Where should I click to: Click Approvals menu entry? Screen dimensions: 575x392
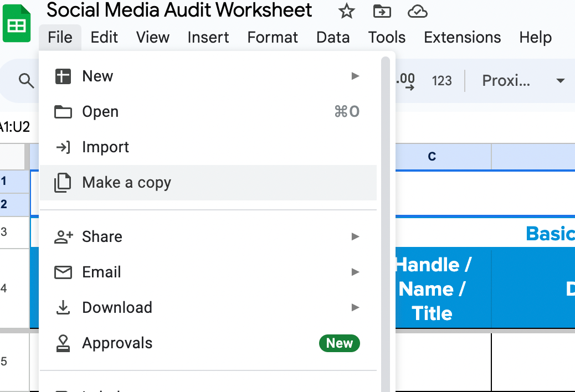point(117,343)
